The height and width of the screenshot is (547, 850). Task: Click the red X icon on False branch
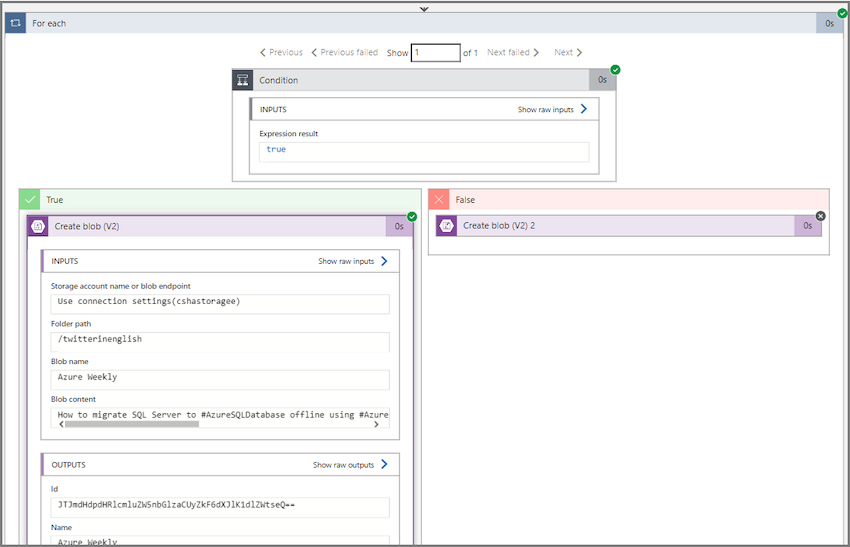[x=439, y=200]
